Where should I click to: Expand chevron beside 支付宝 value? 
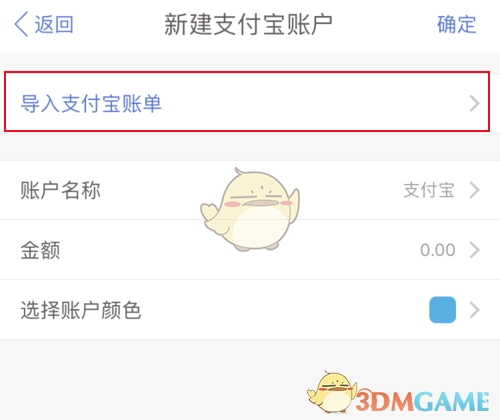coord(474,190)
